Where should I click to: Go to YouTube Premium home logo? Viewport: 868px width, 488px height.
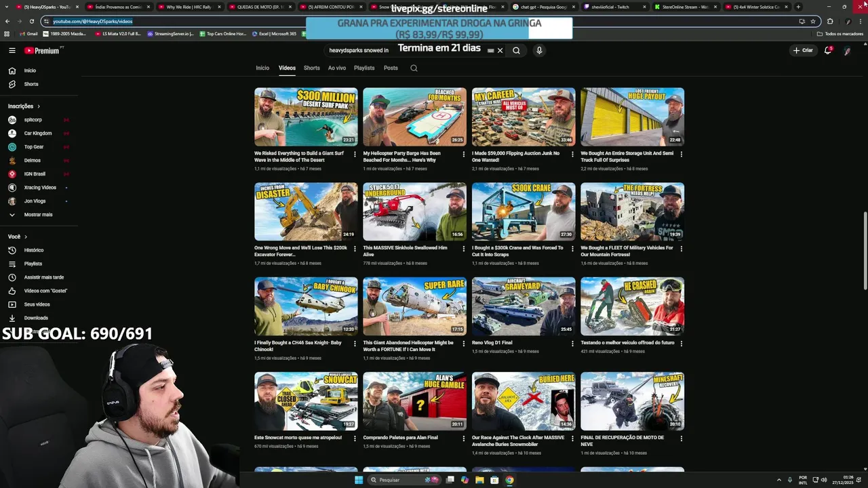[x=42, y=50]
